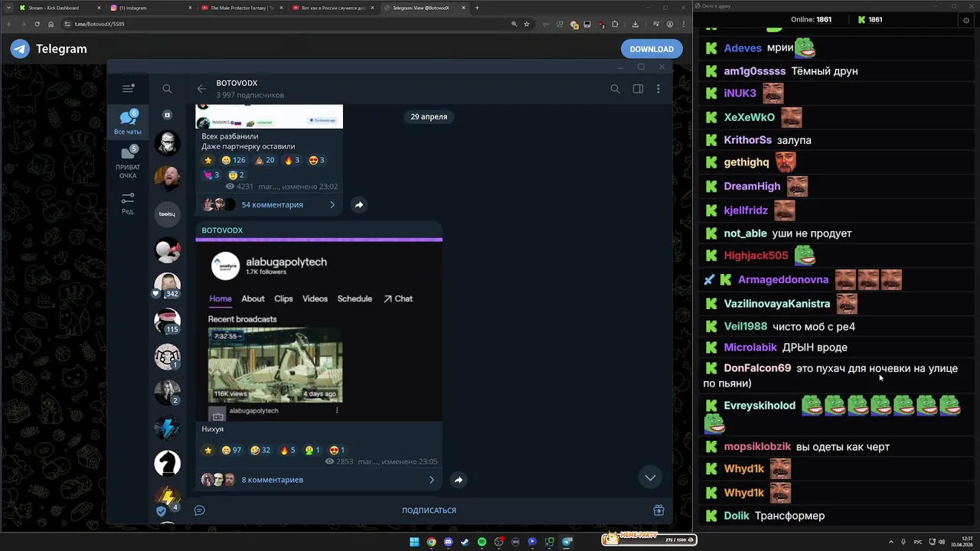Open chat settings gear in chat window
The height and width of the screenshot is (551, 980).
(966, 21)
